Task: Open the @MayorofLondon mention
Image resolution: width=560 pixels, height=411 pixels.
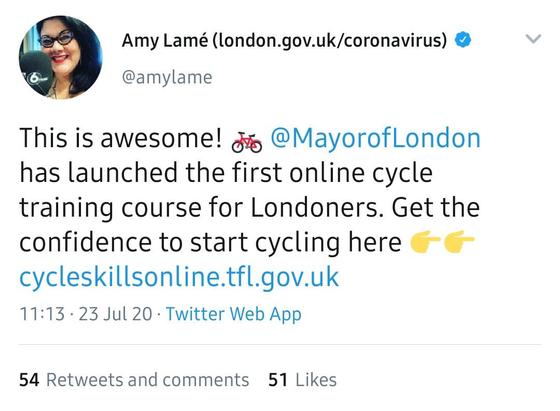Action: tap(375, 138)
